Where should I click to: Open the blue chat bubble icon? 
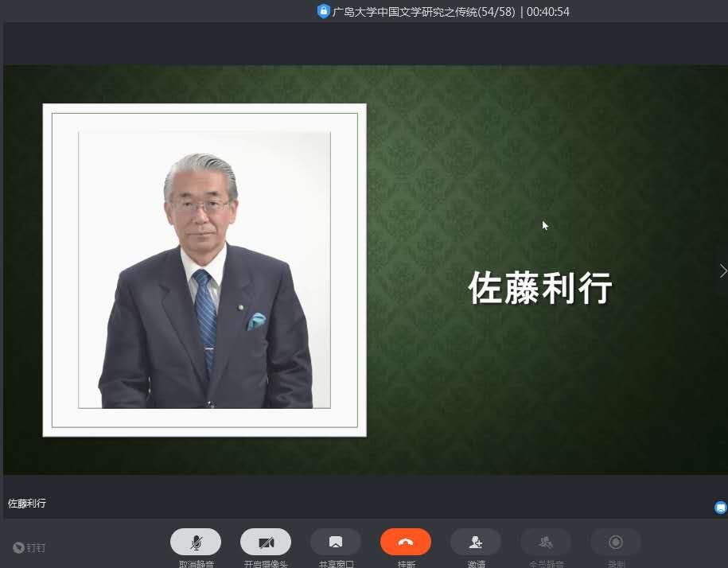click(x=720, y=507)
